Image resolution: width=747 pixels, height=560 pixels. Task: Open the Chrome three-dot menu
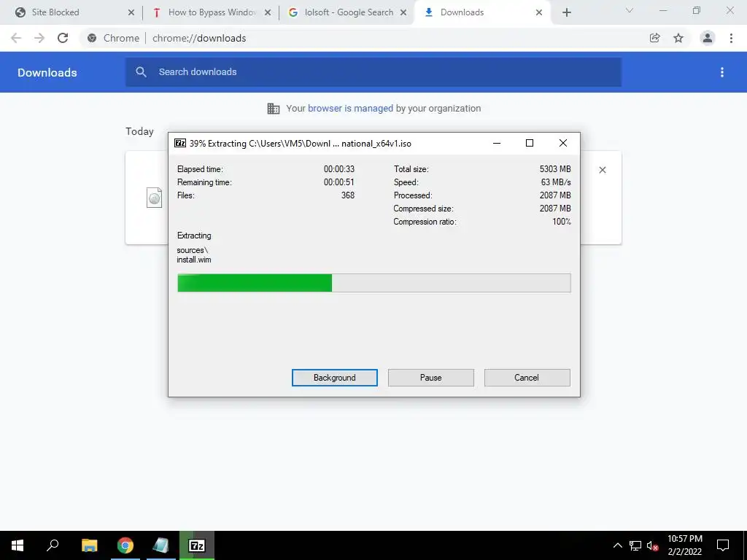pos(731,38)
